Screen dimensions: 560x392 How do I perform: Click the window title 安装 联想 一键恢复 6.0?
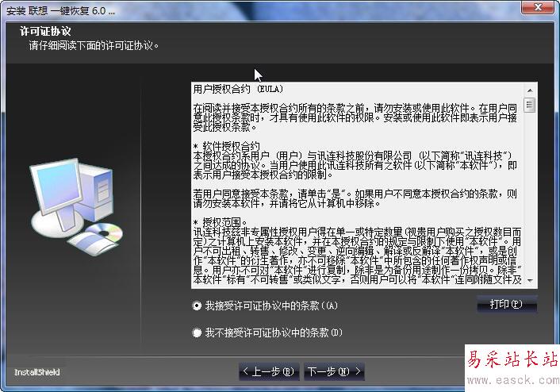(x=61, y=11)
